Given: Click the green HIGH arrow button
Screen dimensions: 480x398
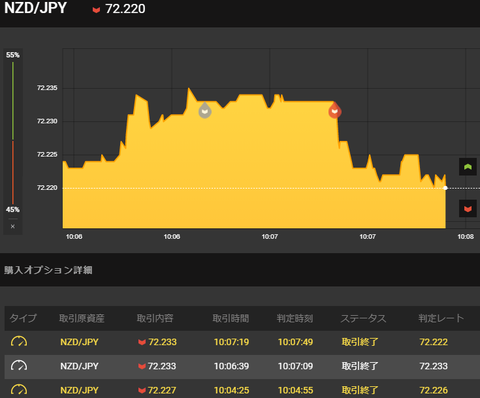Looking at the screenshot, I should click(x=468, y=167).
